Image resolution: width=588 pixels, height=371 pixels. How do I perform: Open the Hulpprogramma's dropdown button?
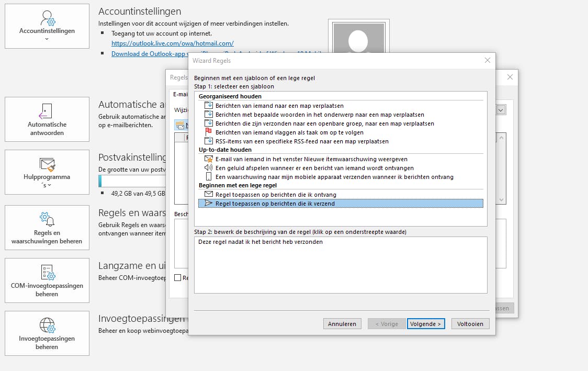[47, 172]
